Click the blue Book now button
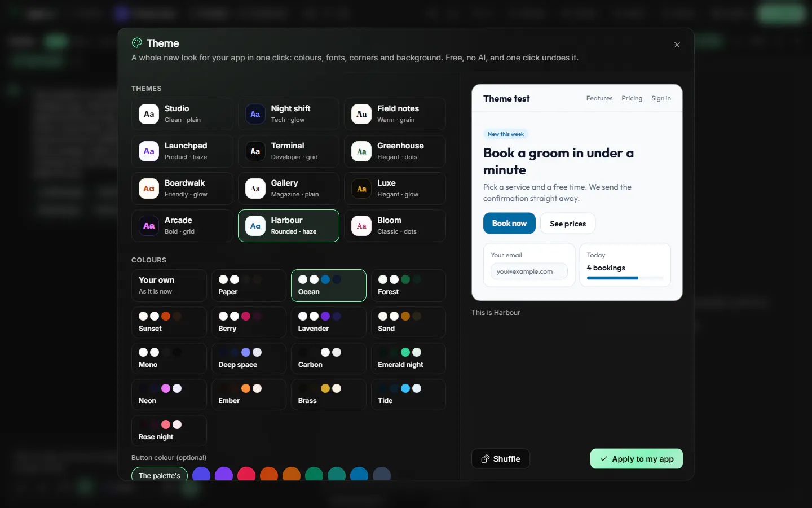Viewport: 812px width, 508px height. point(509,224)
